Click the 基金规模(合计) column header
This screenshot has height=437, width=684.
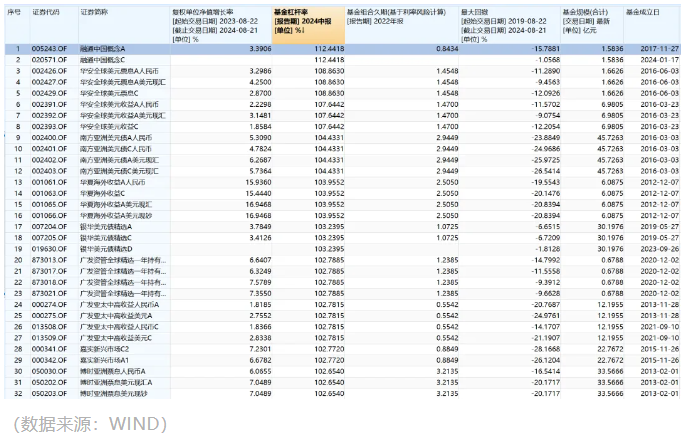(592, 25)
